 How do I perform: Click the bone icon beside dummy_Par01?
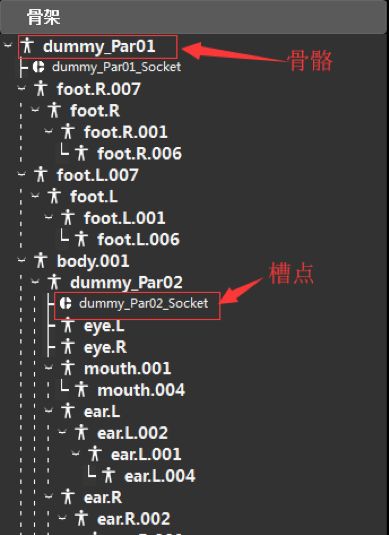pos(27,46)
